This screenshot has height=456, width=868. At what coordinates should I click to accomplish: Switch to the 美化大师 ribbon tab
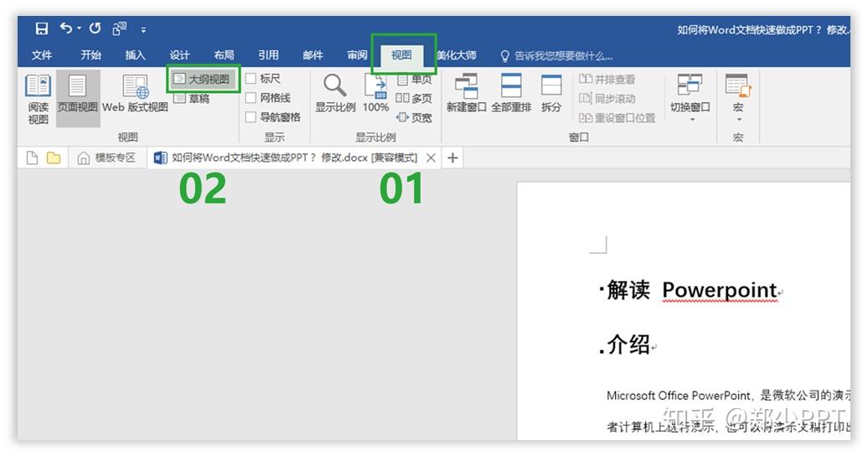click(x=456, y=54)
